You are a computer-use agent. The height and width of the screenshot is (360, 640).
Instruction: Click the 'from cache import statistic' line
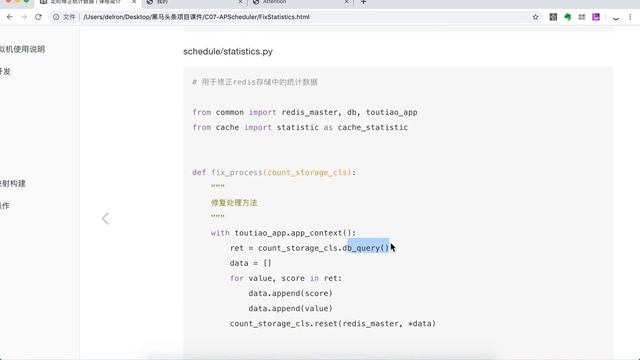pyautogui.click(x=300, y=127)
